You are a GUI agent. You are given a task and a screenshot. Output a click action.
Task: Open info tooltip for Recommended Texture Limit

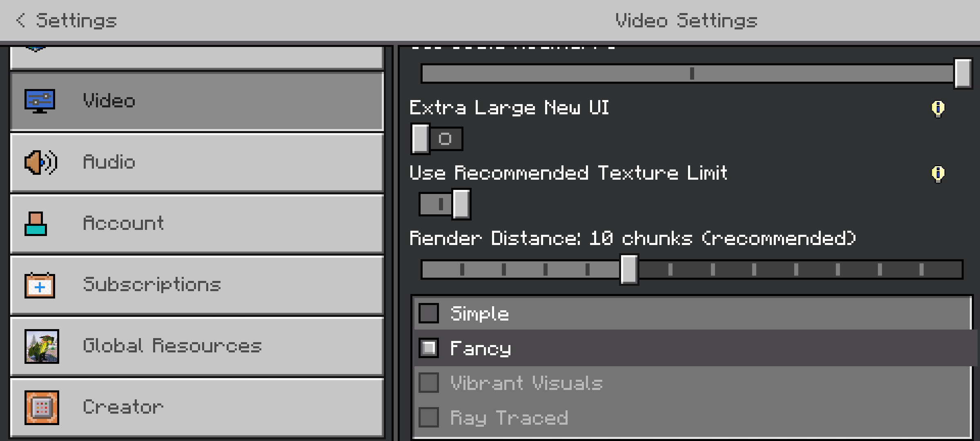[938, 174]
